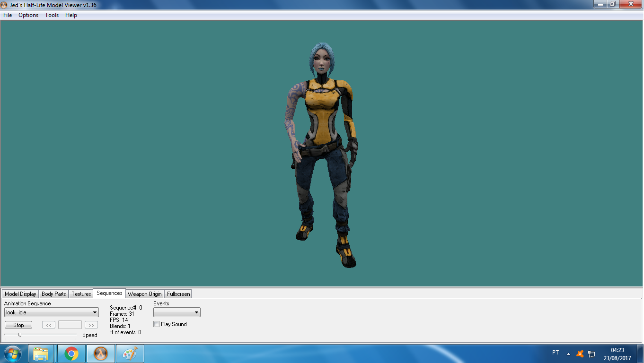This screenshot has height=363, width=644.
Task: Step forward a frame with >> button
Action: [x=91, y=325]
